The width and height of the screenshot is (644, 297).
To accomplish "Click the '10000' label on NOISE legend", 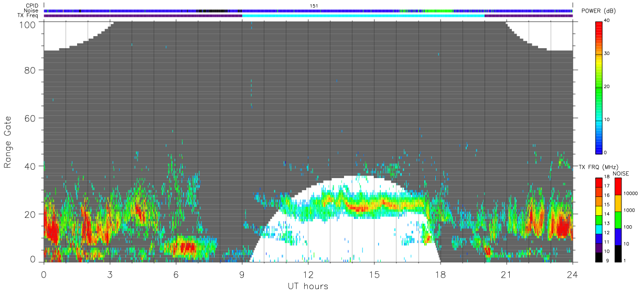I will tap(629, 193).
